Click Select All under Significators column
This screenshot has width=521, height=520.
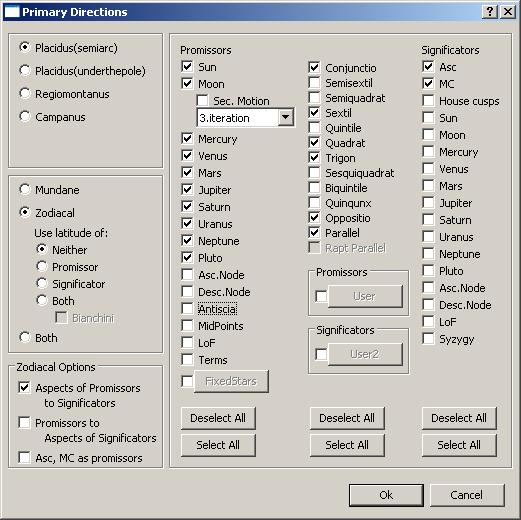click(459, 445)
